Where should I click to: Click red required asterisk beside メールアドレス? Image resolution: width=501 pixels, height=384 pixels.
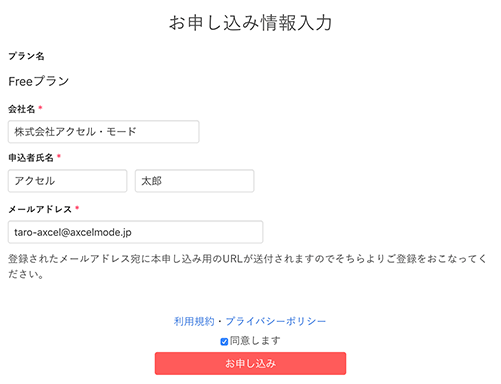pyautogui.click(x=77, y=208)
